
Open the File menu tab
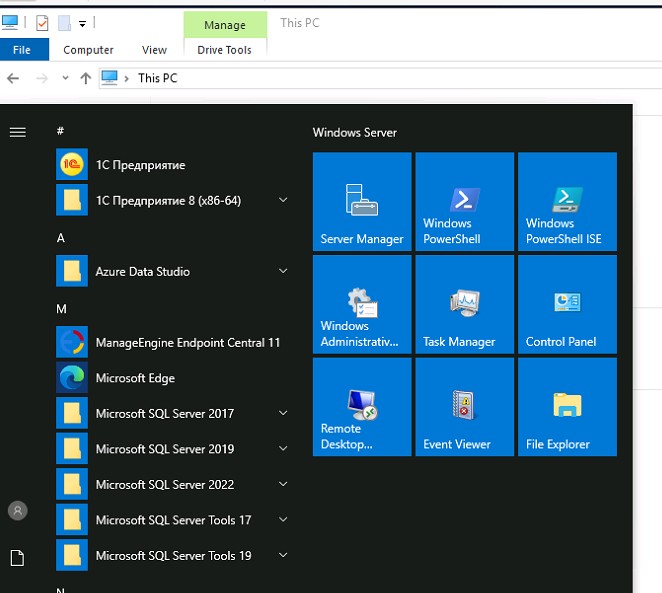pyautogui.click(x=22, y=50)
